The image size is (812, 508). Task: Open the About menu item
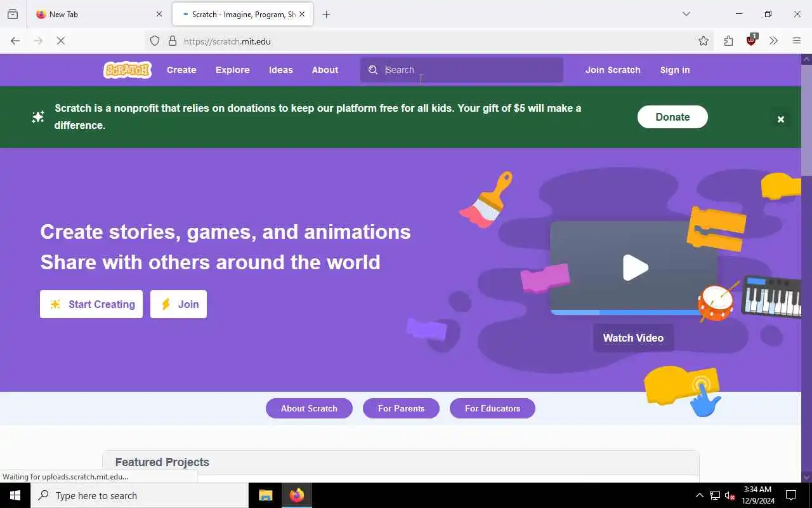pos(325,70)
